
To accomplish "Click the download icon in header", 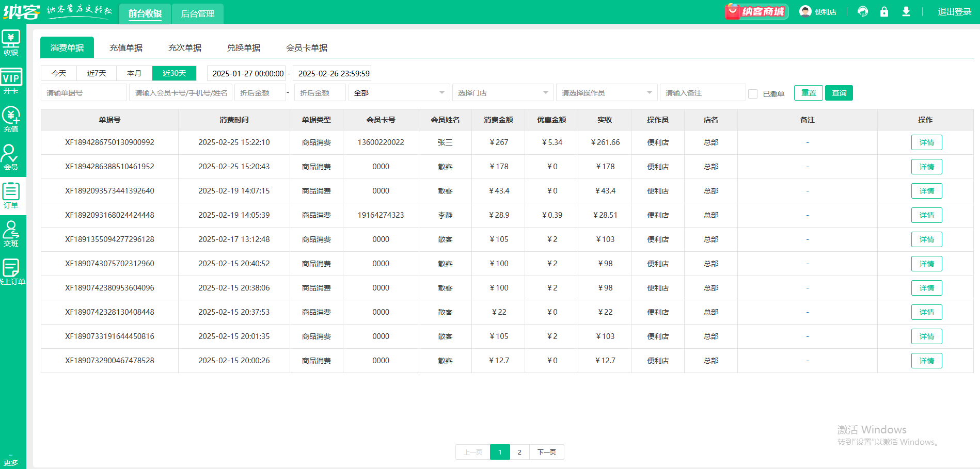I will point(906,12).
